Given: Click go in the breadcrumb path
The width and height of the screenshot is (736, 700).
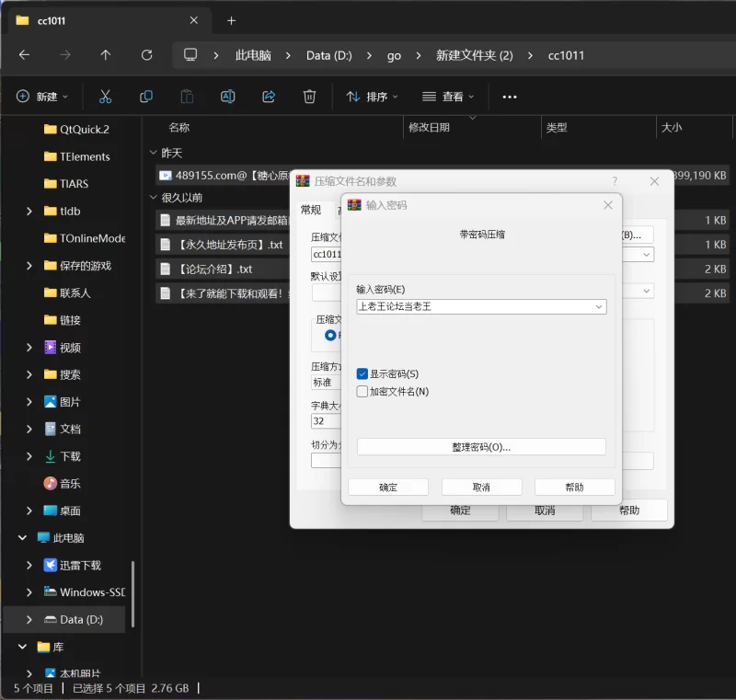Looking at the screenshot, I should click(x=394, y=55).
